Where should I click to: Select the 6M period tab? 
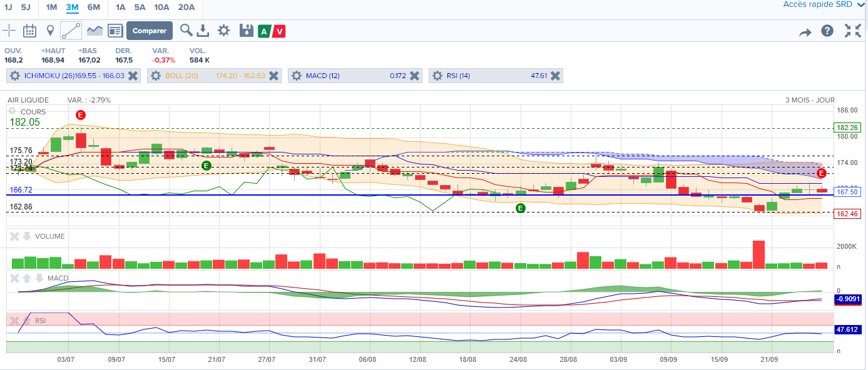tap(93, 7)
